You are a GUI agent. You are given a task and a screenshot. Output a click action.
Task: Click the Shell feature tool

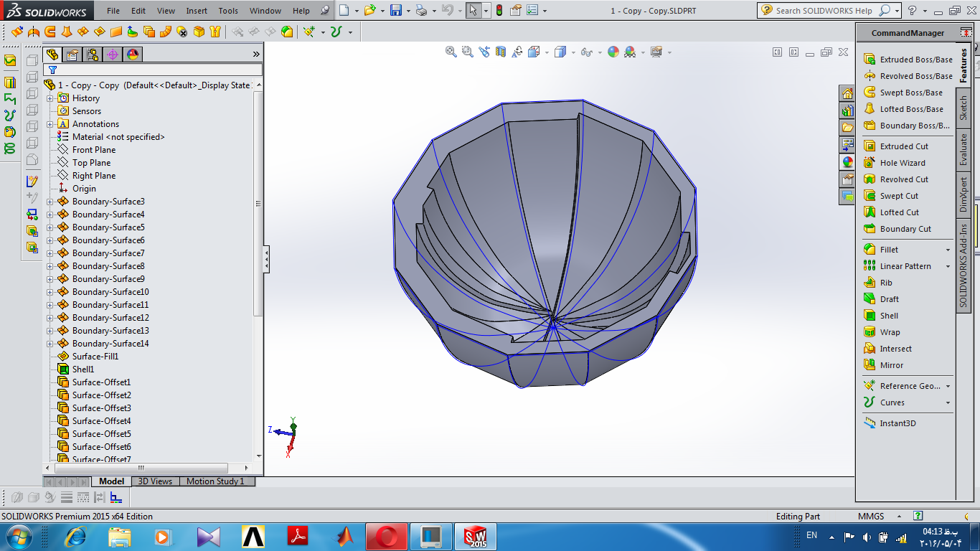(889, 316)
